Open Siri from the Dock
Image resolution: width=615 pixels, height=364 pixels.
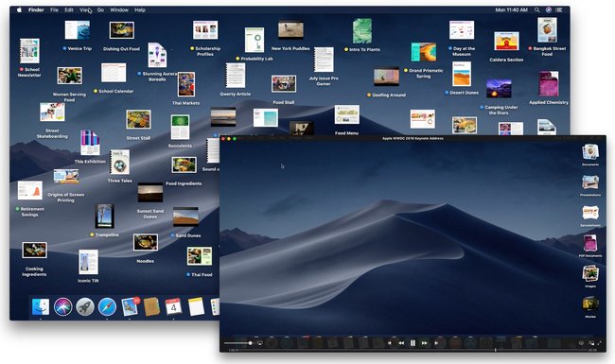[63, 306]
